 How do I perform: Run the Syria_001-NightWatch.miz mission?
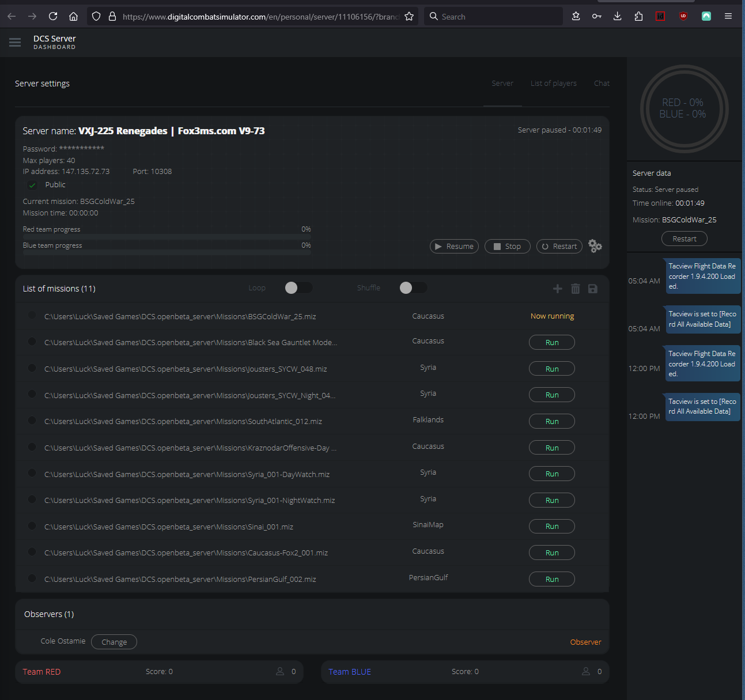[552, 500]
